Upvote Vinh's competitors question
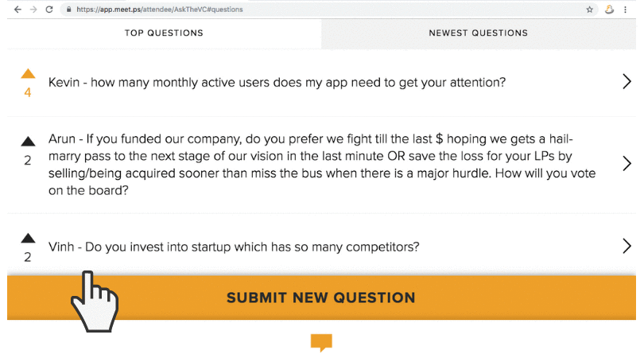Viewport: 644px width, 358px height. click(28, 238)
